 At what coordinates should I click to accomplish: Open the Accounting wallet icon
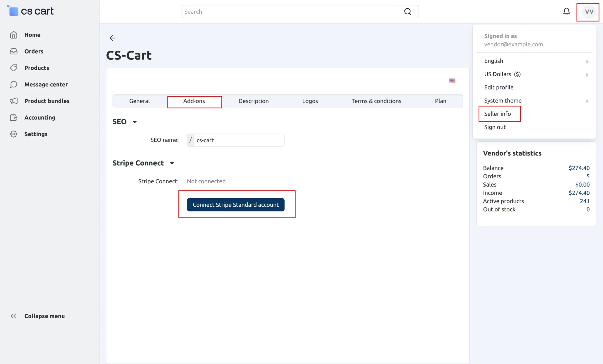(13, 118)
